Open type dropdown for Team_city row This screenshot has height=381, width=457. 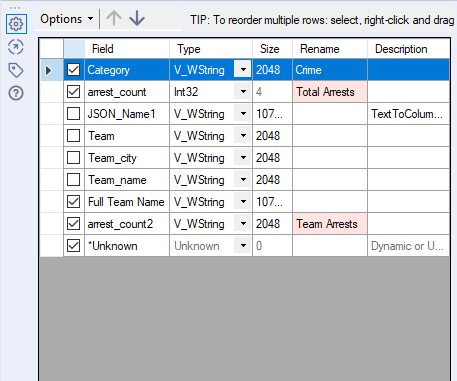pyautogui.click(x=243, y=158)
